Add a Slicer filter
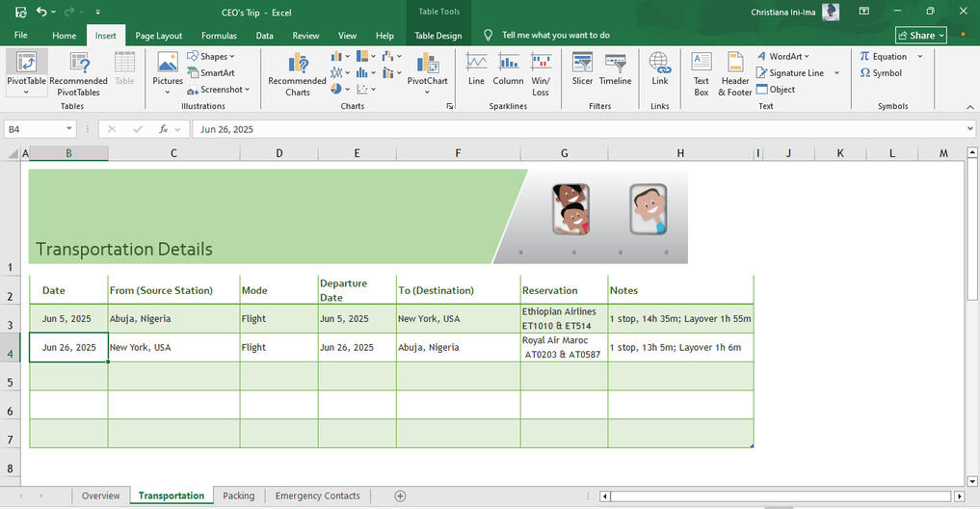This screenshot has width=980, height=509. pos(582,68)
